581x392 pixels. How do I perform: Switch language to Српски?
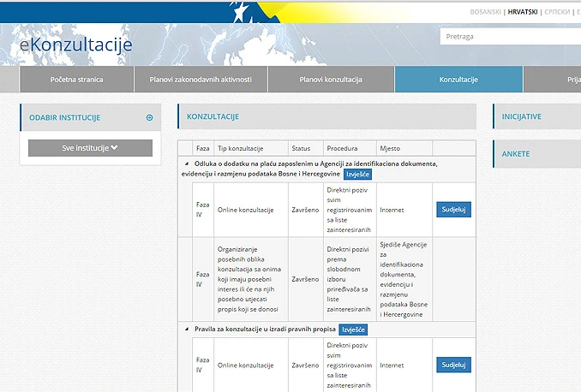click(x=557, y=12)
